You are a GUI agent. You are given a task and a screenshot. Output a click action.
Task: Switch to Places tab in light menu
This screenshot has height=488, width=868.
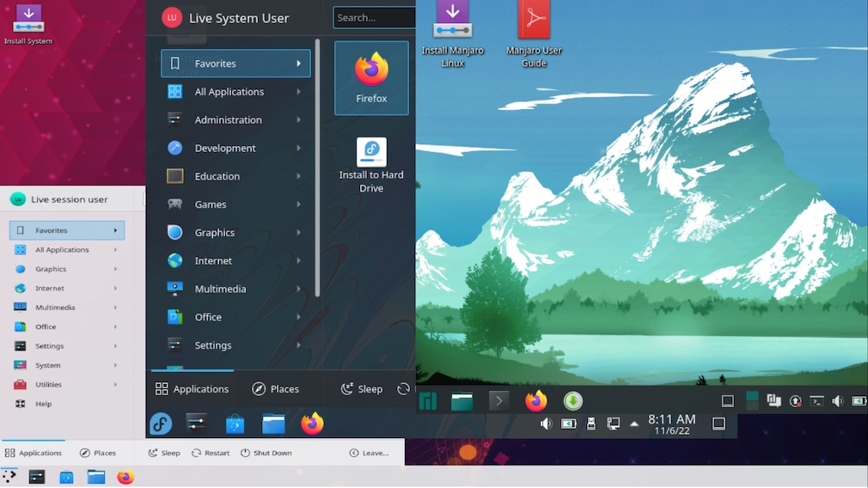(x=98, y=453)
